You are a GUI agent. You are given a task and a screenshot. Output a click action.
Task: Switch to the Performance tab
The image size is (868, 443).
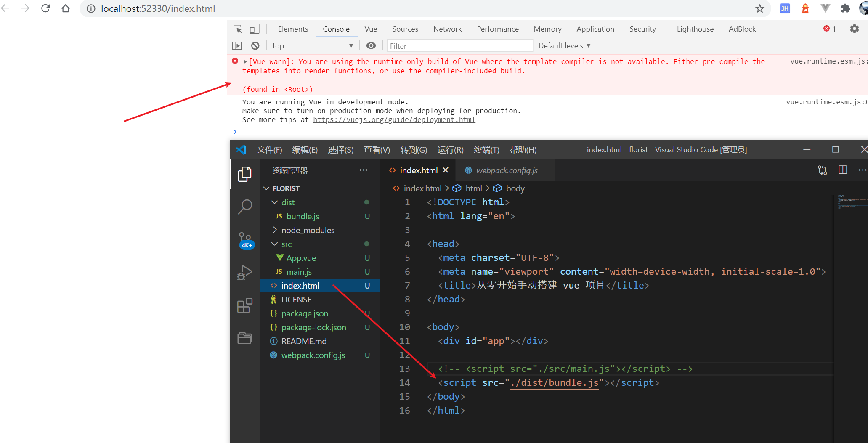pyautogui.click(x=498, y=29)
